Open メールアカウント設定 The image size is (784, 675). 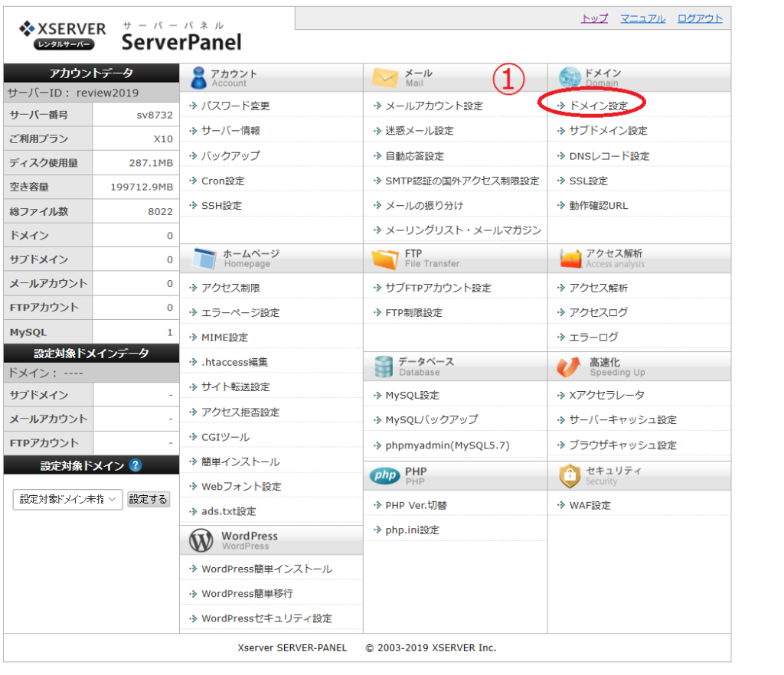(434, 106)
